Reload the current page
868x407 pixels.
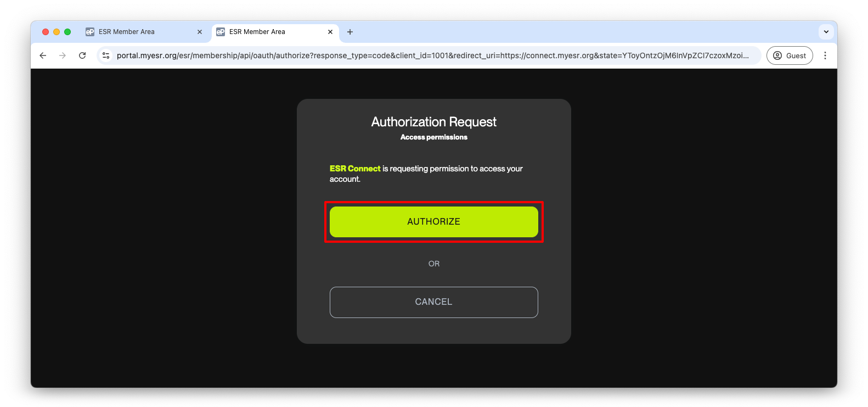pyautogui.click(x=82, y=55)
